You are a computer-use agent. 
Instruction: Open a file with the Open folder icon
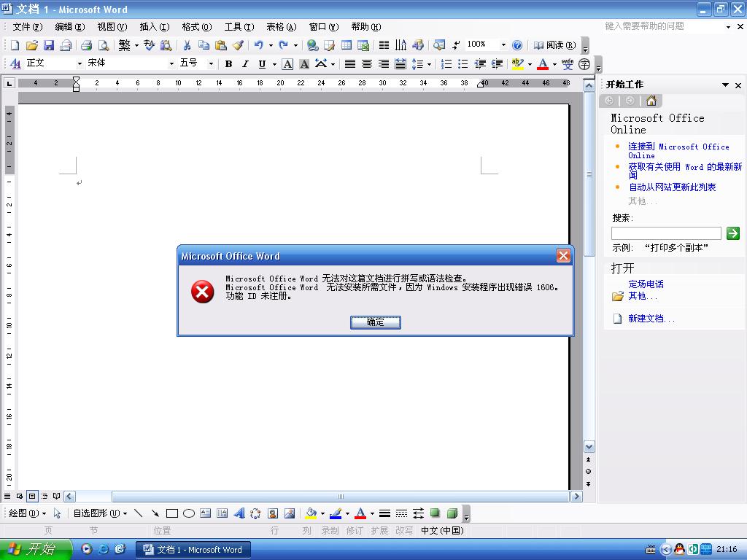32,45
